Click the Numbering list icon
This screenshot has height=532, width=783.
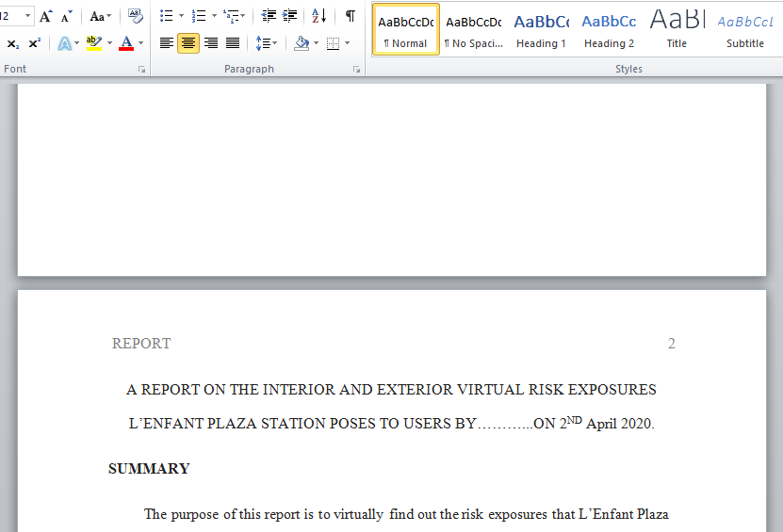point(199,16)
